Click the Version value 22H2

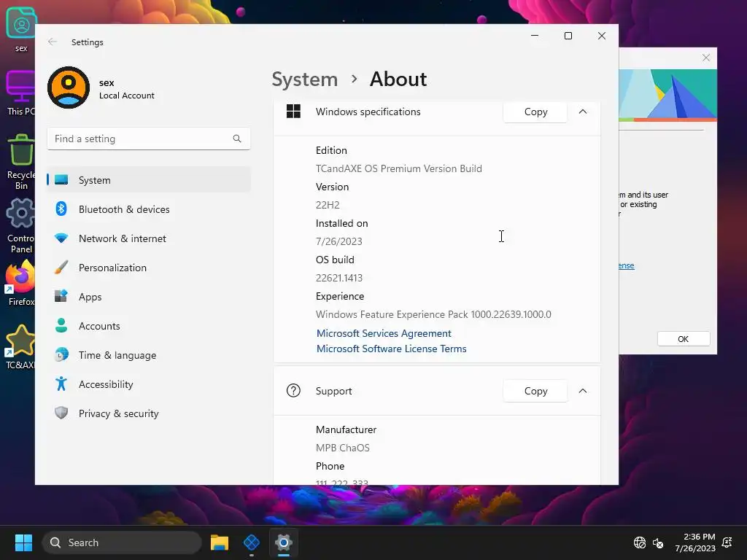coord(328,205)
